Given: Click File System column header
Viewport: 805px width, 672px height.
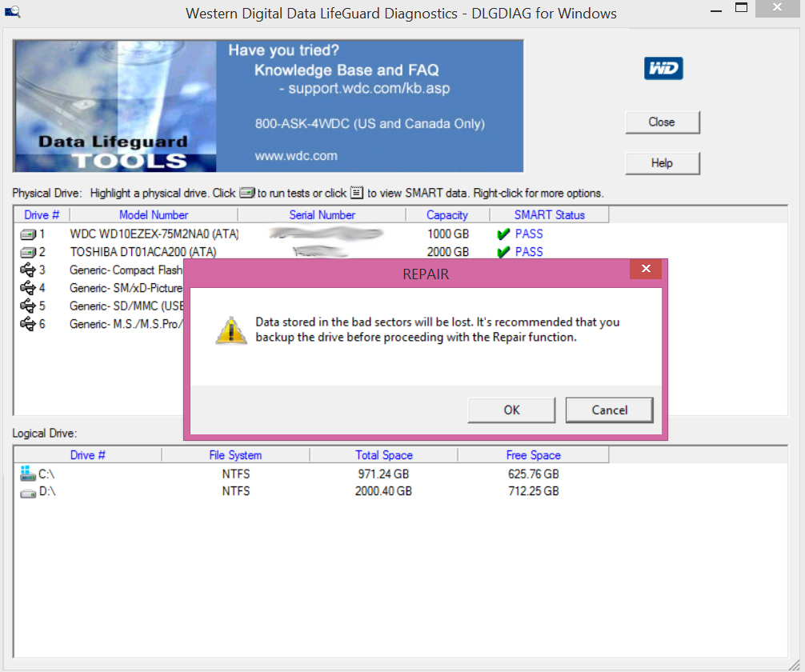Looking at the screenshot, I should tap(235, 455).
